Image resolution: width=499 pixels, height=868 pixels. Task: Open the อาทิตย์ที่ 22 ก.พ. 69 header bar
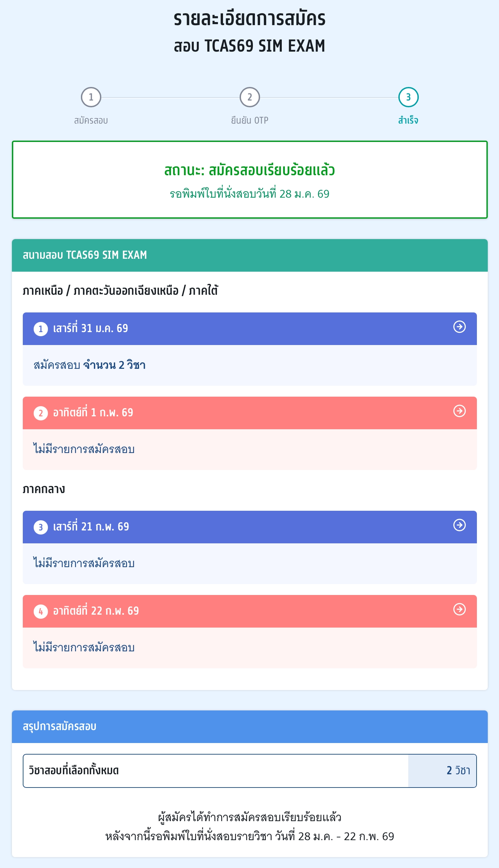[x=249, y=611]
